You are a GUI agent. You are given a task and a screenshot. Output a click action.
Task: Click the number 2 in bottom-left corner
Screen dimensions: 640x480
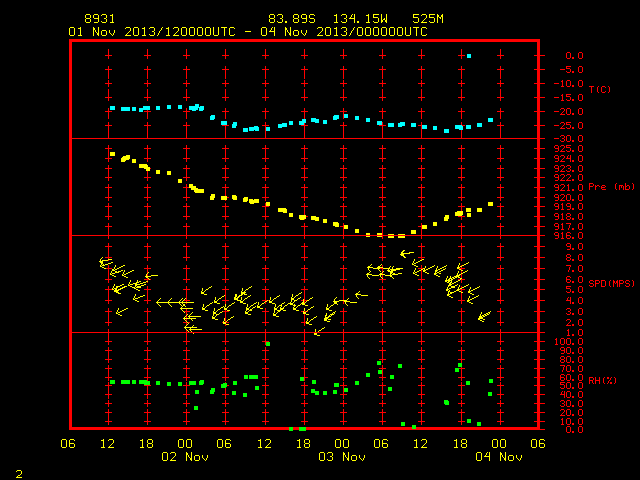(x=19, y=474)
